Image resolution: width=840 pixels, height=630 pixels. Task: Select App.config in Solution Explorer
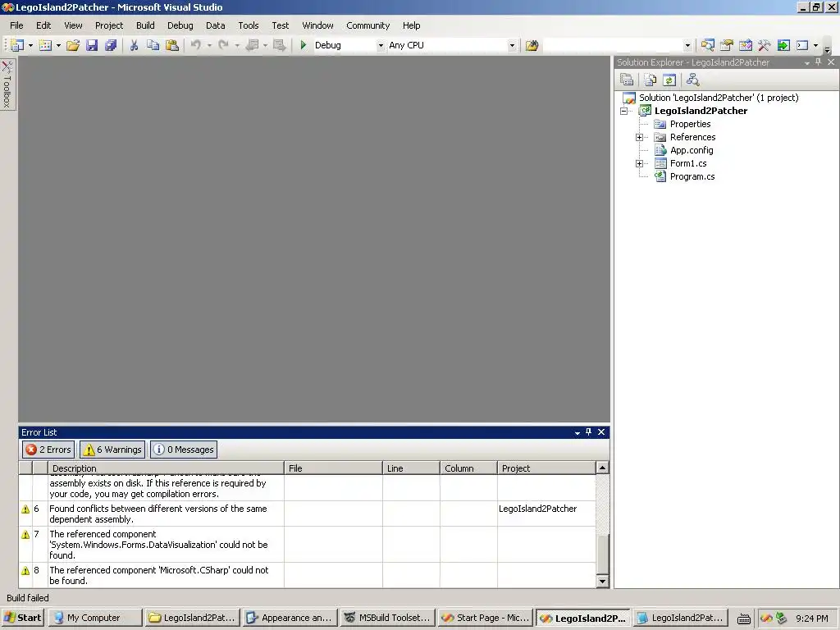[x=692, y=151]
